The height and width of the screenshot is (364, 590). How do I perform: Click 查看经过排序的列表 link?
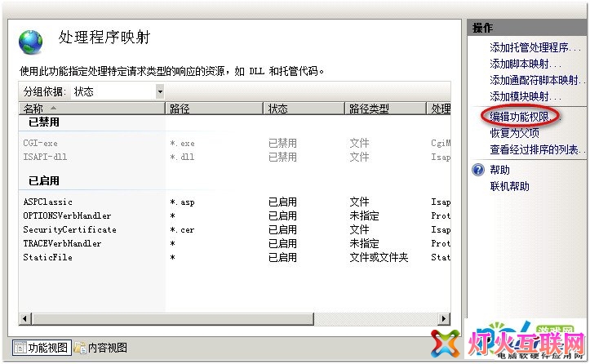click(x=537, y=149)
